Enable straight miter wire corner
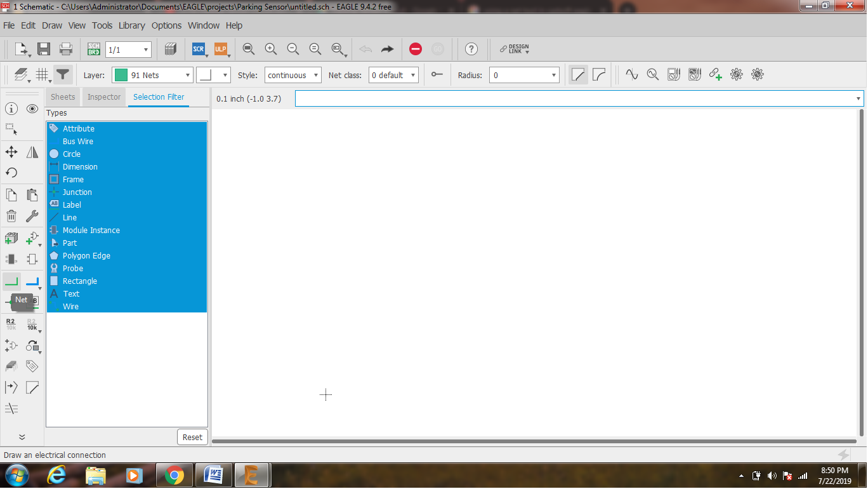Image resolution: width=868 pixels, height=489 pixels. [x=578, y=74]
